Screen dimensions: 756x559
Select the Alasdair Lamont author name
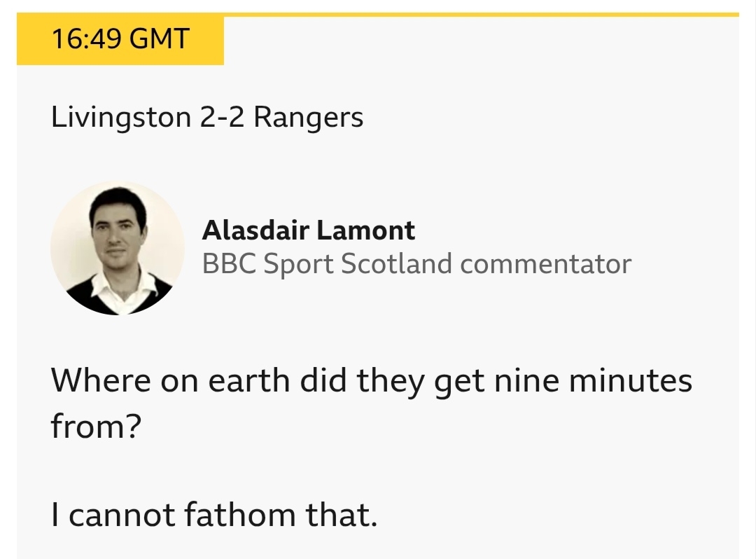click(308, 230)
